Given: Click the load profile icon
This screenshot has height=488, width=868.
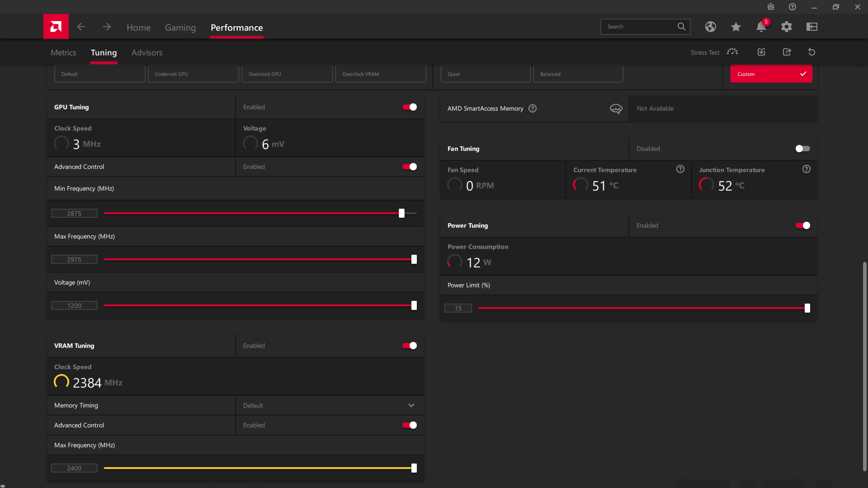Looking at the screenshot, I should coord(761,52).
